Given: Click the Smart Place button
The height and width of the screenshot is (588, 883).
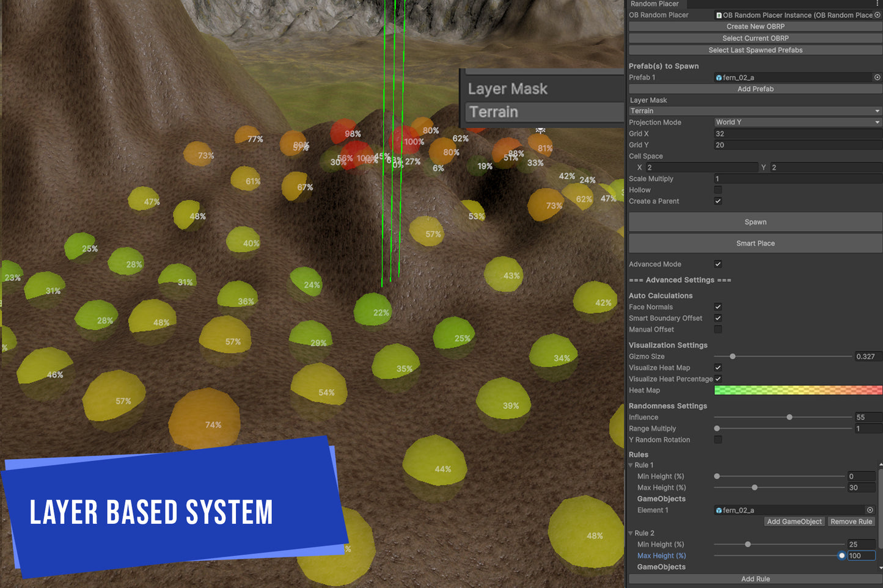Looking at the screenshot, I should (755, 243).
